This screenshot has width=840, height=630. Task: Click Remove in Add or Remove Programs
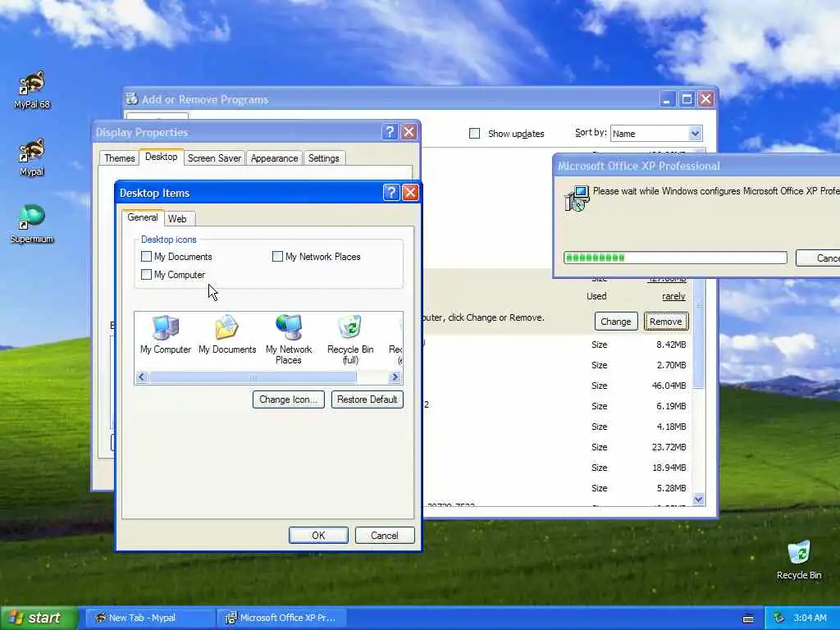pos(666,322)
